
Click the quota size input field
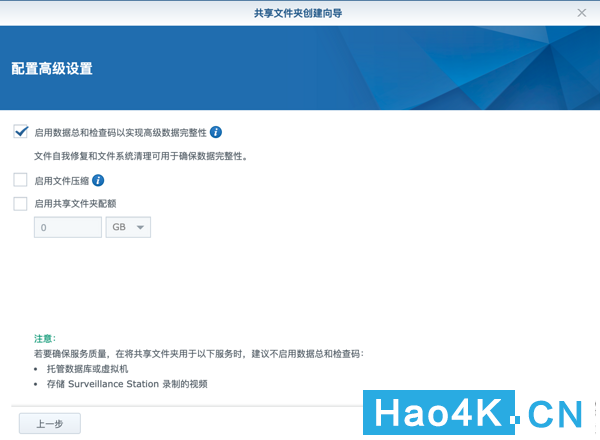(x=68, y=227)
